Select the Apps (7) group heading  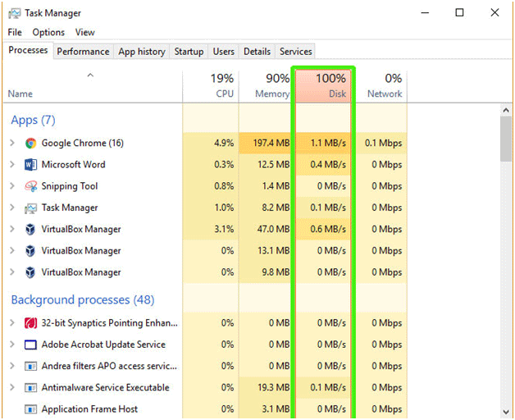pos(33,121)
